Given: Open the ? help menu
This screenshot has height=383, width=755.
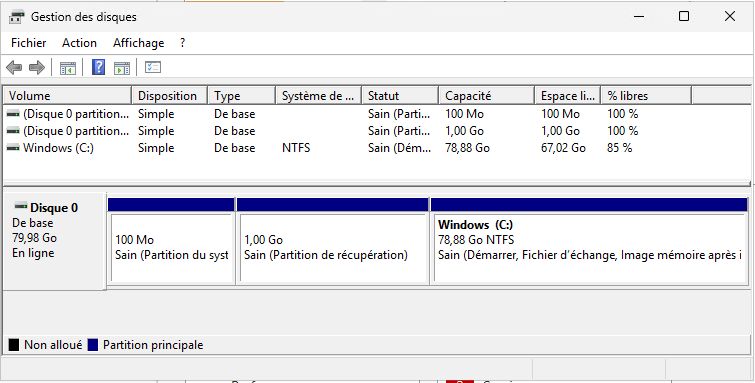Looking at the screenshot, I should [182, 43].
